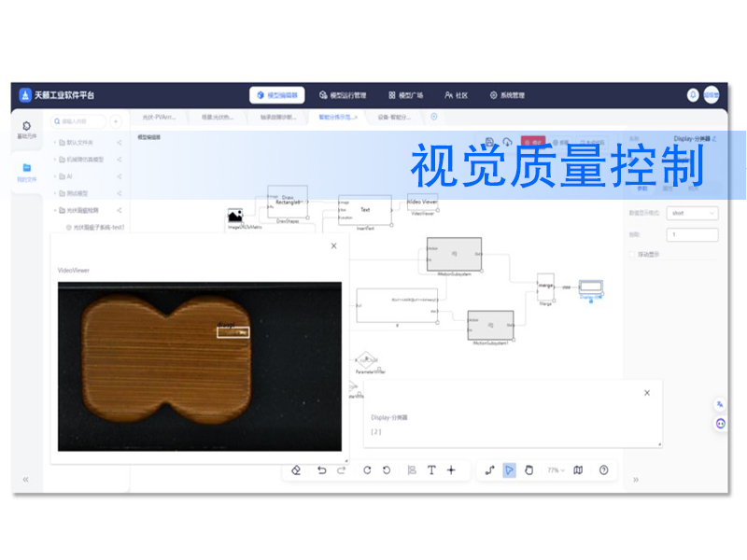Rotate counterclockwise using the toolbar icon
The width and height of the screenshot is (747, 560).
387,470
